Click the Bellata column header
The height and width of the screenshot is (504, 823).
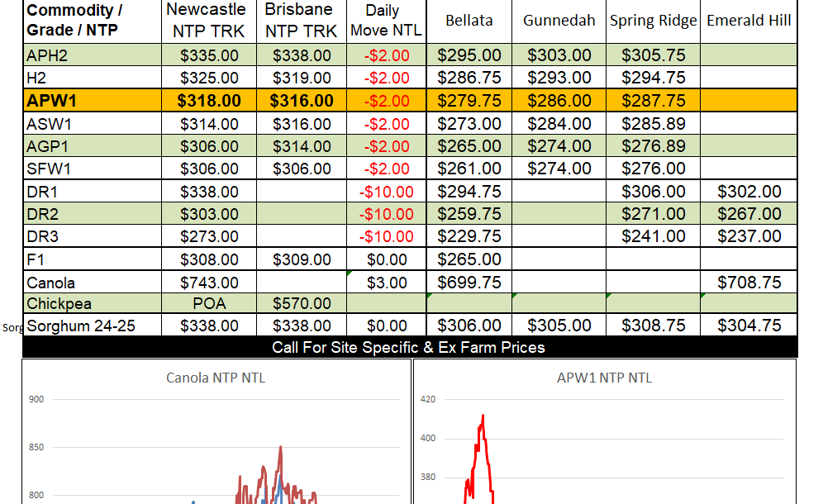(x=469, y=21)
